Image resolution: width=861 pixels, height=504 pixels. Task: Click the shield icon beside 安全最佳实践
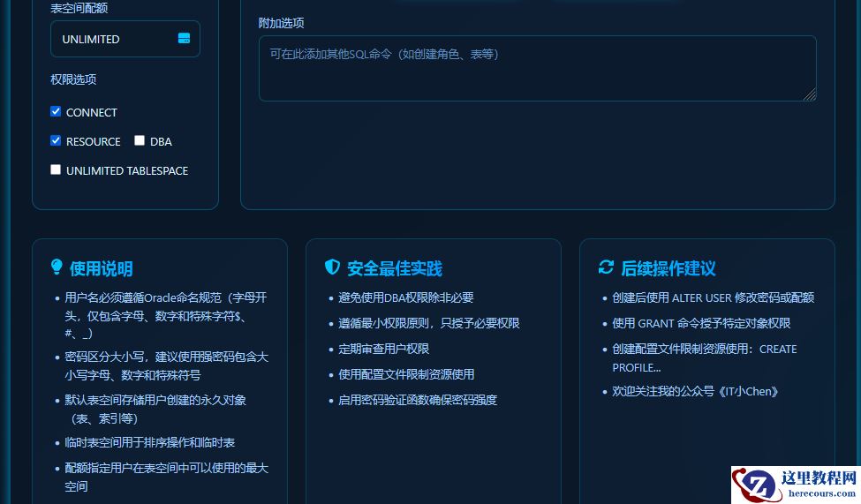click(x=332, y=267)
